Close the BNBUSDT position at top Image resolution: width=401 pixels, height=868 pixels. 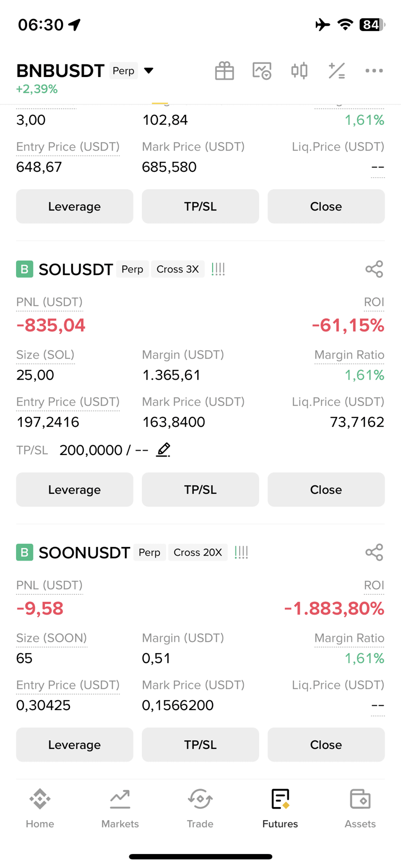click(x=326, y=206)
